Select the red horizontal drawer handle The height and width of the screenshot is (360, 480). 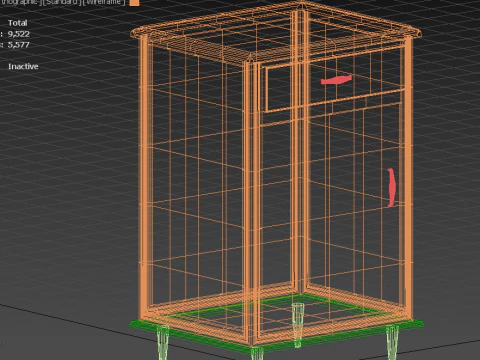click(x=336, y=80)
